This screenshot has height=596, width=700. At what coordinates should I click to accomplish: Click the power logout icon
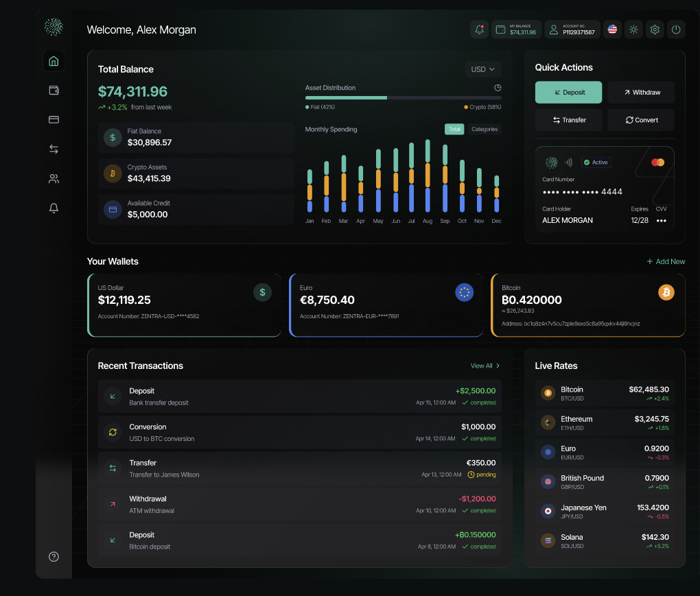[x=676, y=29]
